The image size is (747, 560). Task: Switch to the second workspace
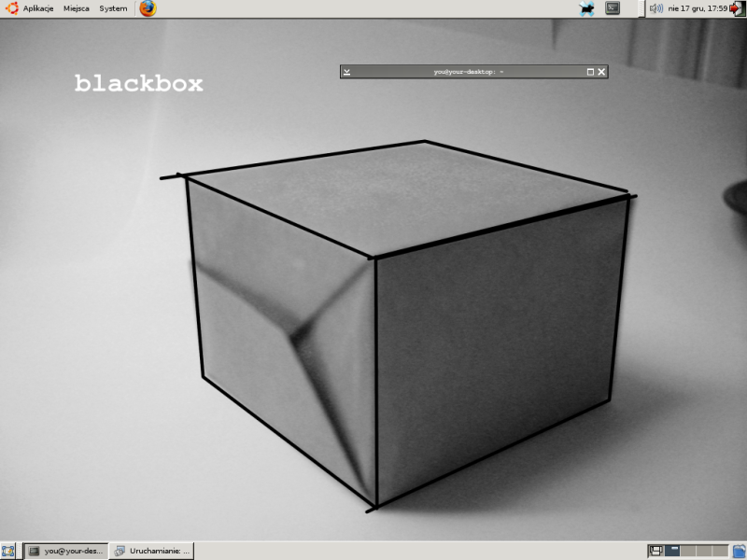688,552
